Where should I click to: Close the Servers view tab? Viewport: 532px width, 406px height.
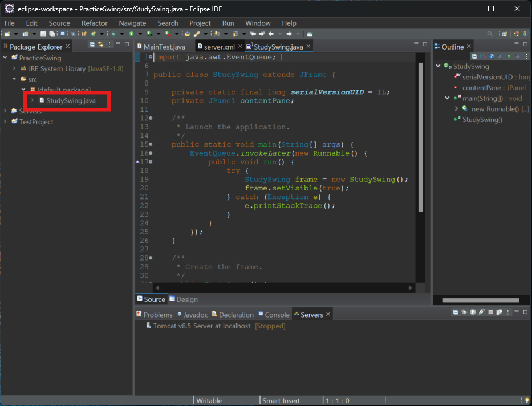[328, 314]
